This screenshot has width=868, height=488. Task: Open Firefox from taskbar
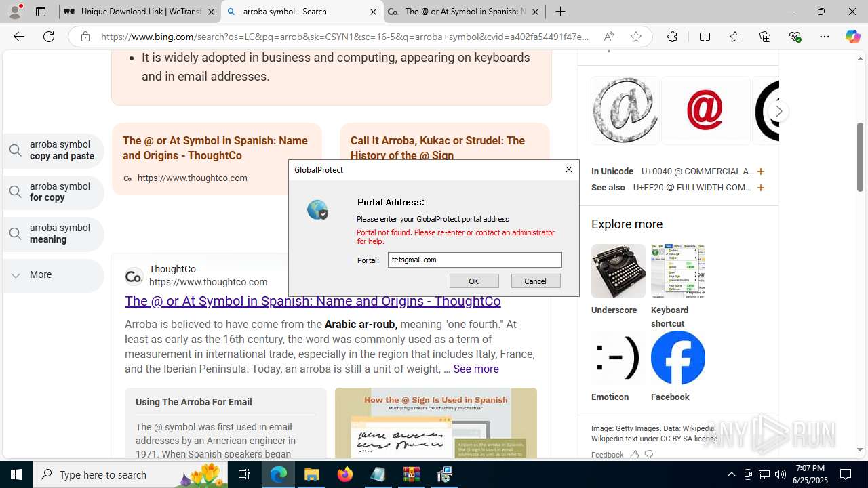(x=345, y=474)
